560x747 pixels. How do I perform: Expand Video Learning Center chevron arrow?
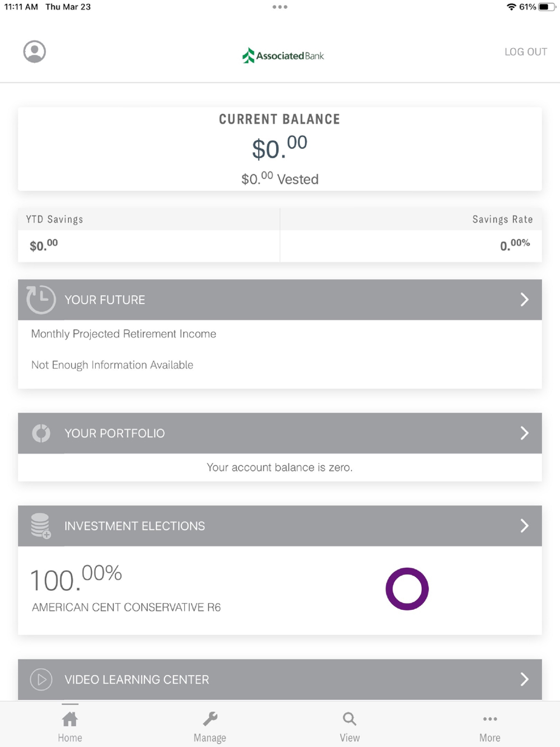click(524, 679)
